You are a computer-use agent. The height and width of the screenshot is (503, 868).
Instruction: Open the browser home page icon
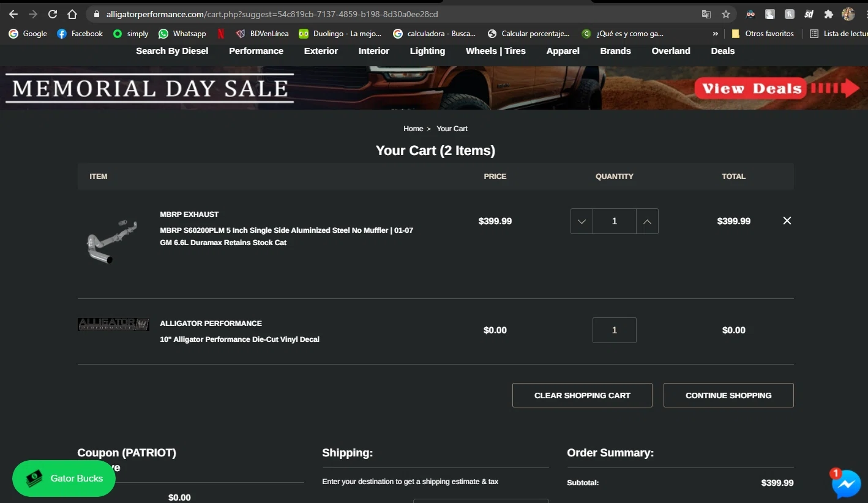coord(72,14)
